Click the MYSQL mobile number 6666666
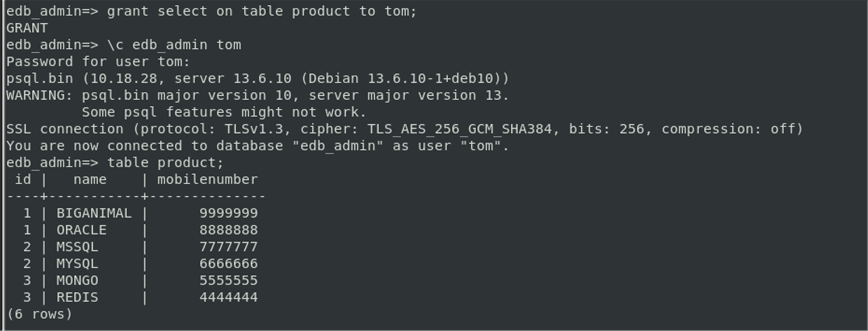Image resolution: width=868 pixels, height=331 pixels. coord(229,264)
